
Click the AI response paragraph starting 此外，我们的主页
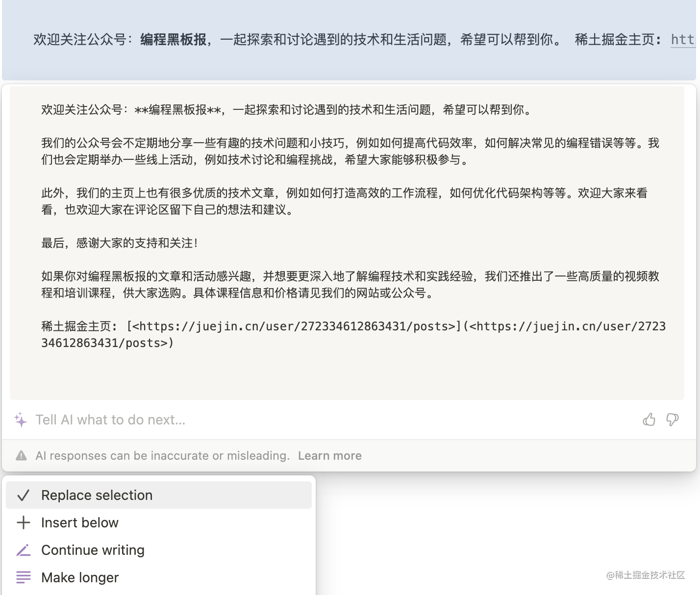344,201
